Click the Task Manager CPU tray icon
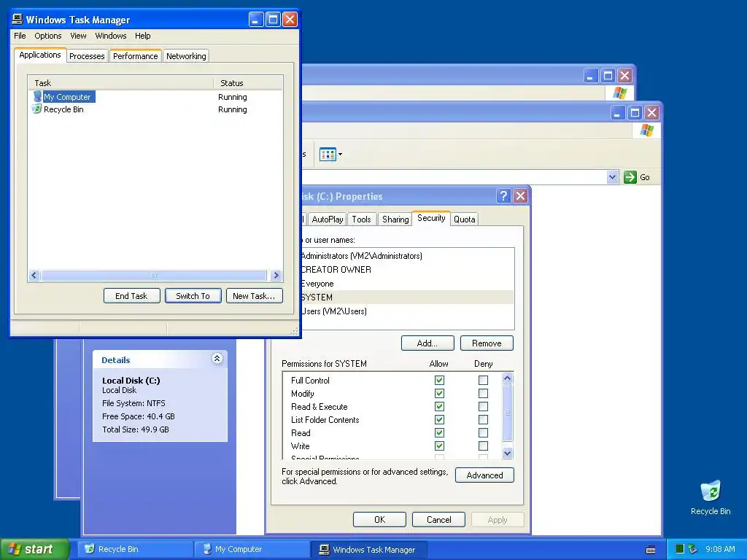Screen dimensions: 747x560 (680, 549)
